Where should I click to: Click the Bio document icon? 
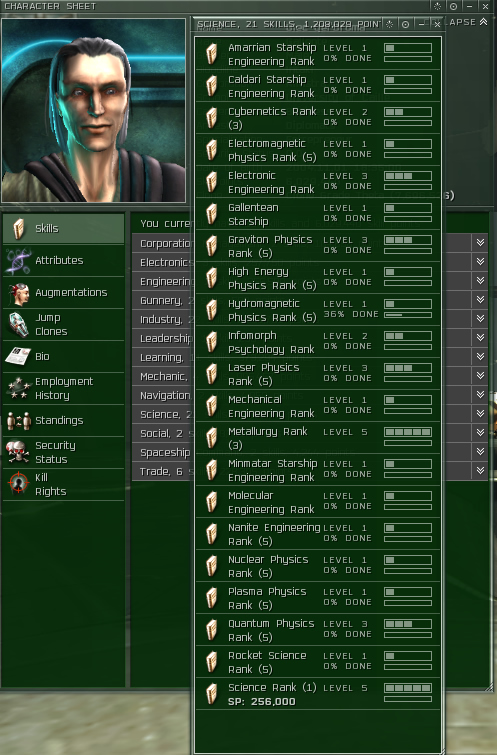(x=18, y=356)
